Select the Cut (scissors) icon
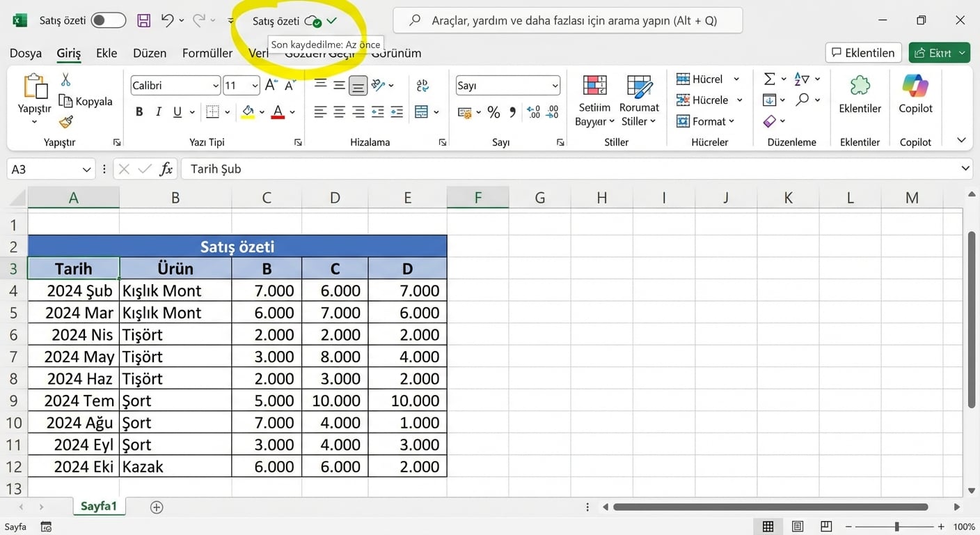The width and height of the screenshot is (980, 535). click(x=66, y=79)
